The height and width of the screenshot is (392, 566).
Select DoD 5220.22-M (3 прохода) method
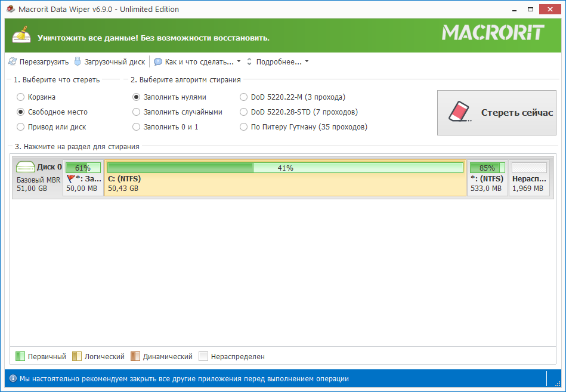243,97
